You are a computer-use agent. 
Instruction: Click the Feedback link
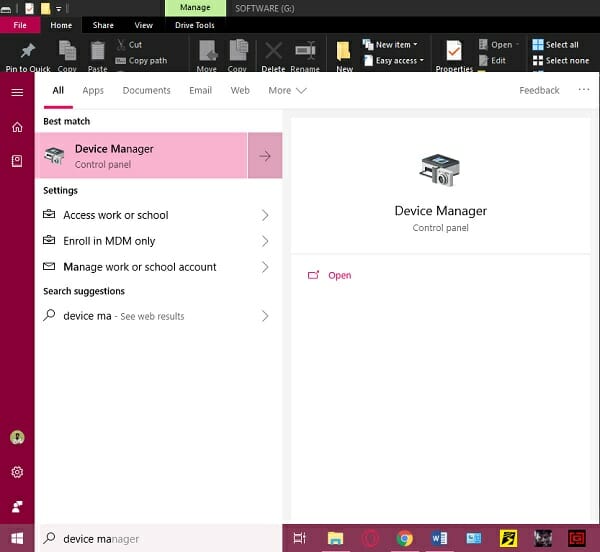click(539, 91)
